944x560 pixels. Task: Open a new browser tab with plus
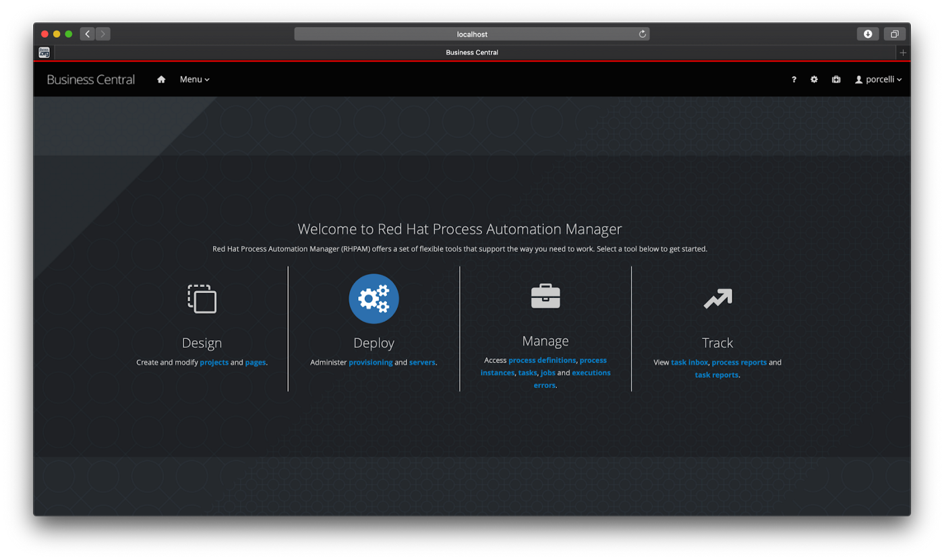click(903, 53)
